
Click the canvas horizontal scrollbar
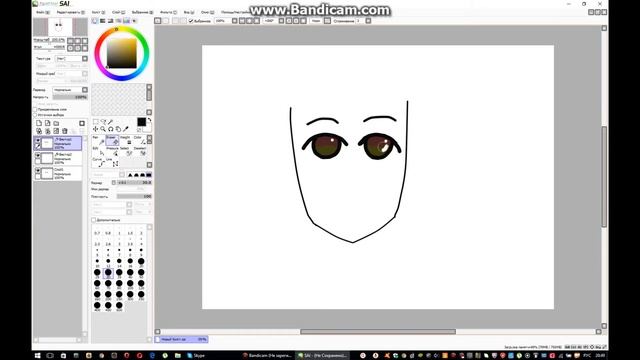point(378,331)
